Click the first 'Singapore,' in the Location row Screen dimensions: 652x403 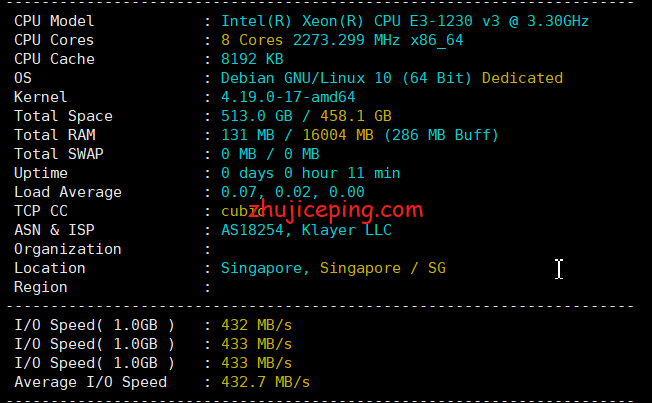265,268
